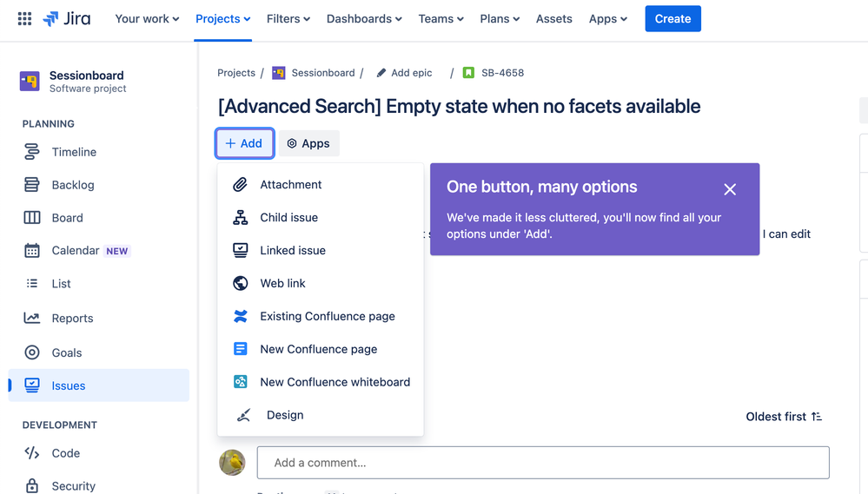
Task: Select Design from the Add menu
Action: tap(320, 415)
